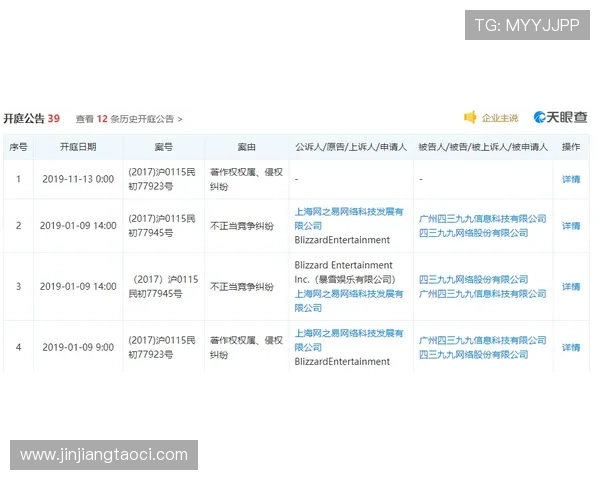This screenshot has height=480, width=600.
Task: Open the 查看12条历史开庭公告 link
Action: pyautogui.click(x=129, y=119)
